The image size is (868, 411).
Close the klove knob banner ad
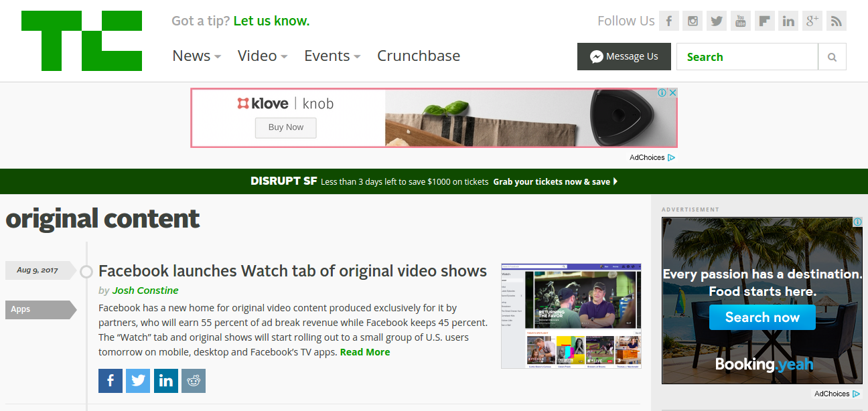673,93
